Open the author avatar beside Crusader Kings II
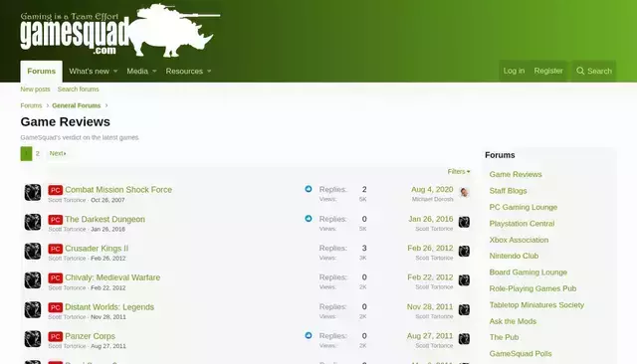The width and height of the screenshot is (637, 364). pyautogui.click(x=33, y=252)
